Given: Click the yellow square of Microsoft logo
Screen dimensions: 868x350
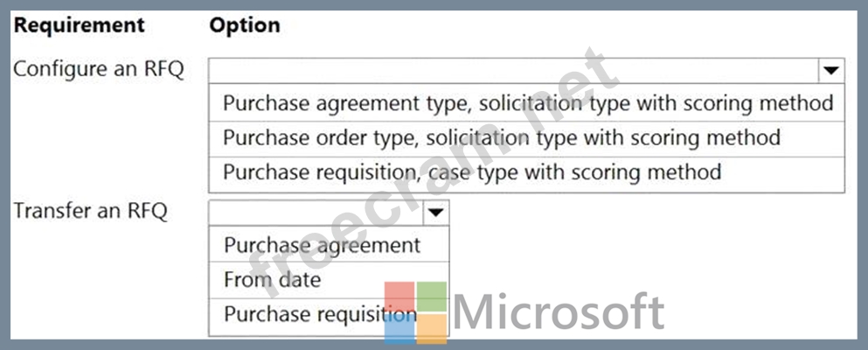Looking at the screenshot, I should [432, 327].
